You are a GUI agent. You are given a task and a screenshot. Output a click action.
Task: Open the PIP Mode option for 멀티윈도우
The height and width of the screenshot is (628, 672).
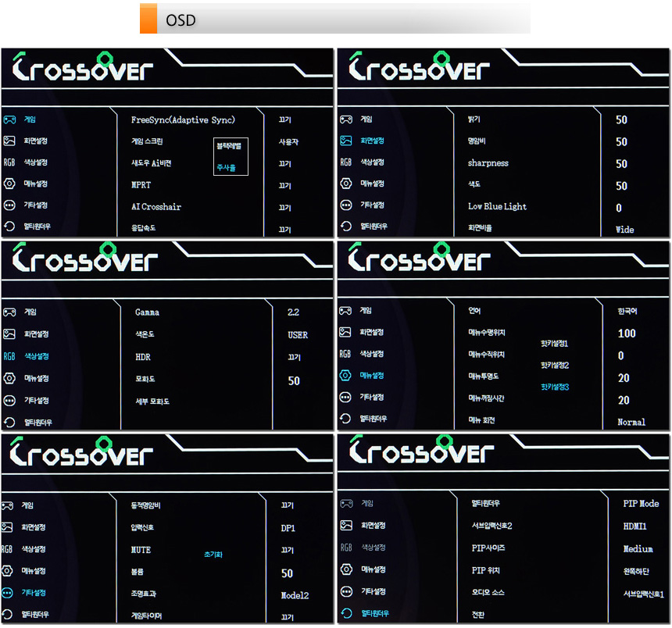point(641,505)
